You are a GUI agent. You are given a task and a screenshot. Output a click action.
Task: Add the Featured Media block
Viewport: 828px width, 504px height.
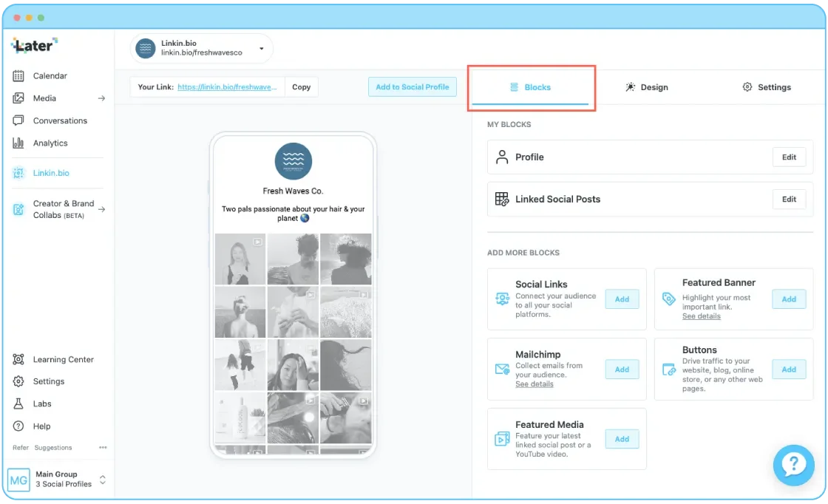[622, 439]
